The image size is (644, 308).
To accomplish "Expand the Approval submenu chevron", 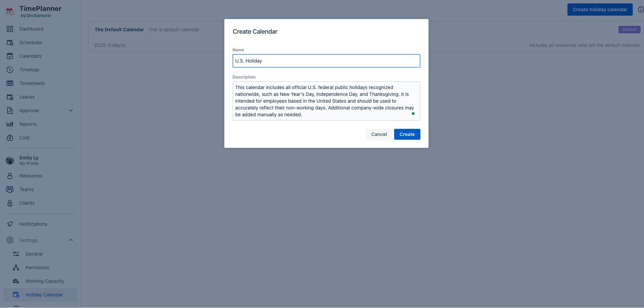I will pos(71,110).
